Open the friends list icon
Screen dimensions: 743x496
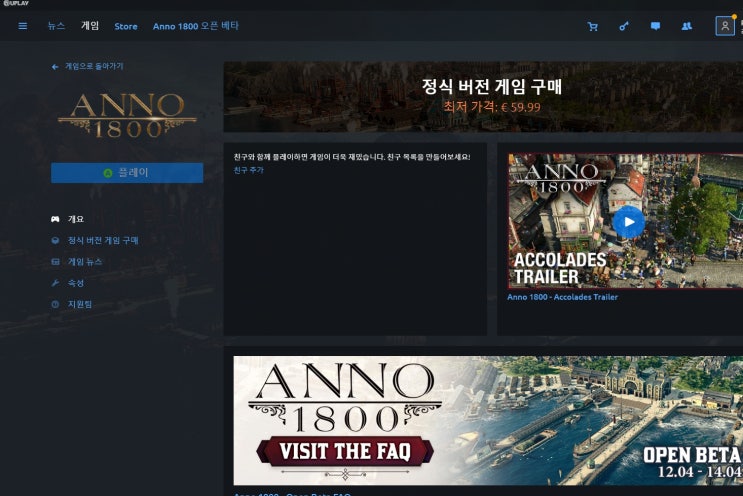click(687, 26)
